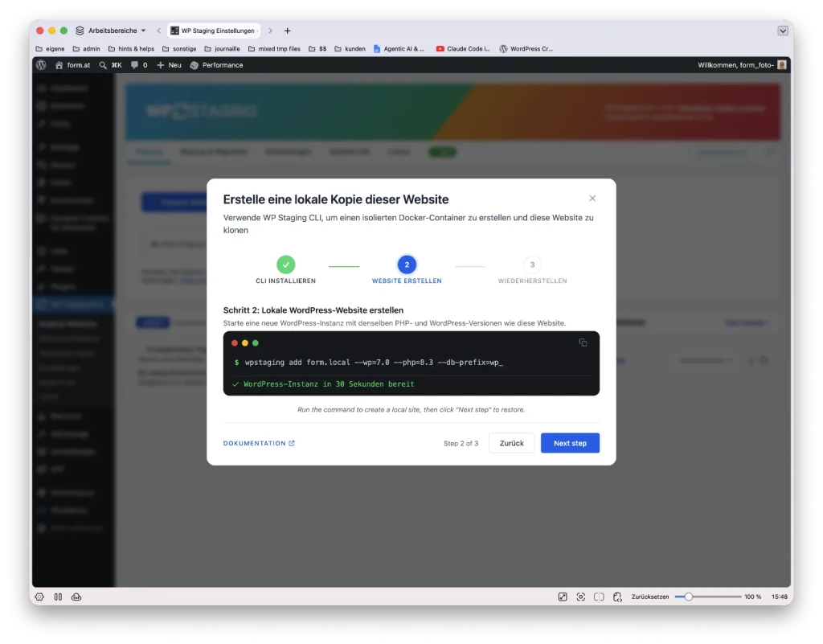Reset zoom with Zurücksetzen
The image size is (823, 644).
pyautogui.click(x=649, y=597)
